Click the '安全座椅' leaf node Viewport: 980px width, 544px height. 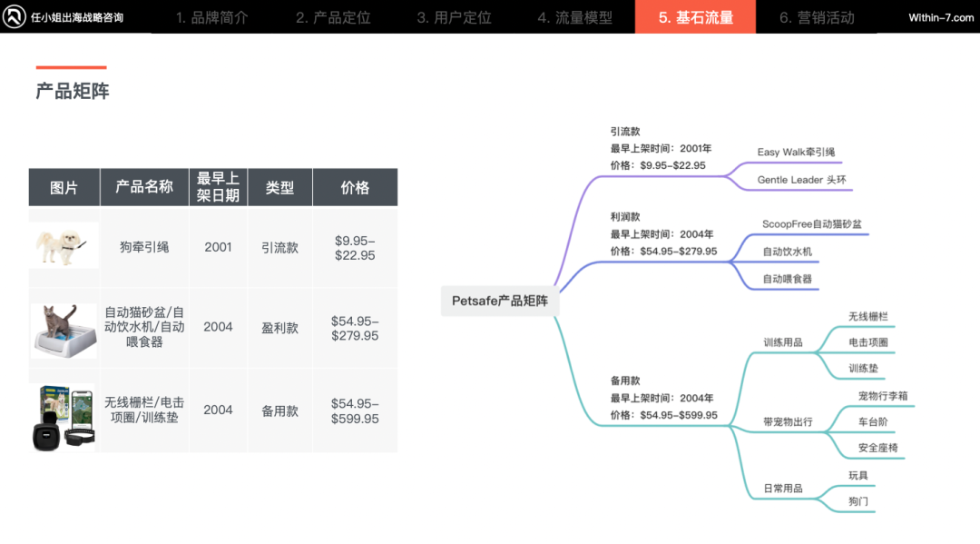pyautogui.click(x=877, y=448)
